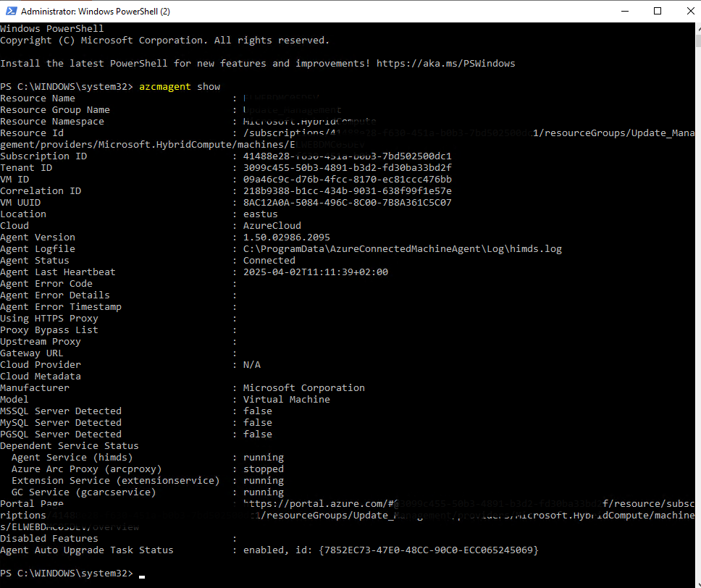This screenshot has height=588, width=701.
Task: Click the vertical scrollbar thumb
Action: coord(698,41)
